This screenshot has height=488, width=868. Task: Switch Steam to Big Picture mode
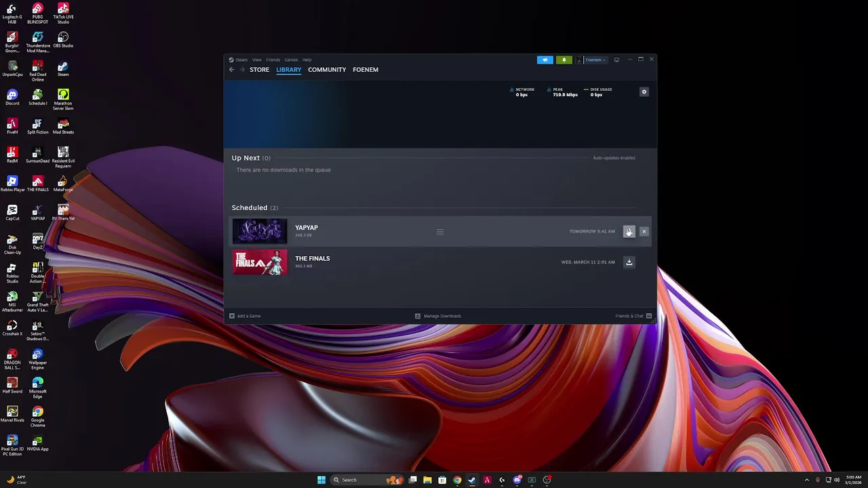pos(616,60)
